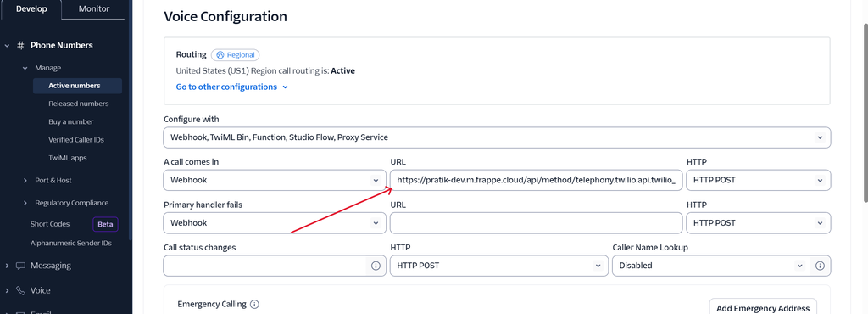Screen dimensions: 868x314
Task: Expand the Port & Host section
Action: pos(25,181)
